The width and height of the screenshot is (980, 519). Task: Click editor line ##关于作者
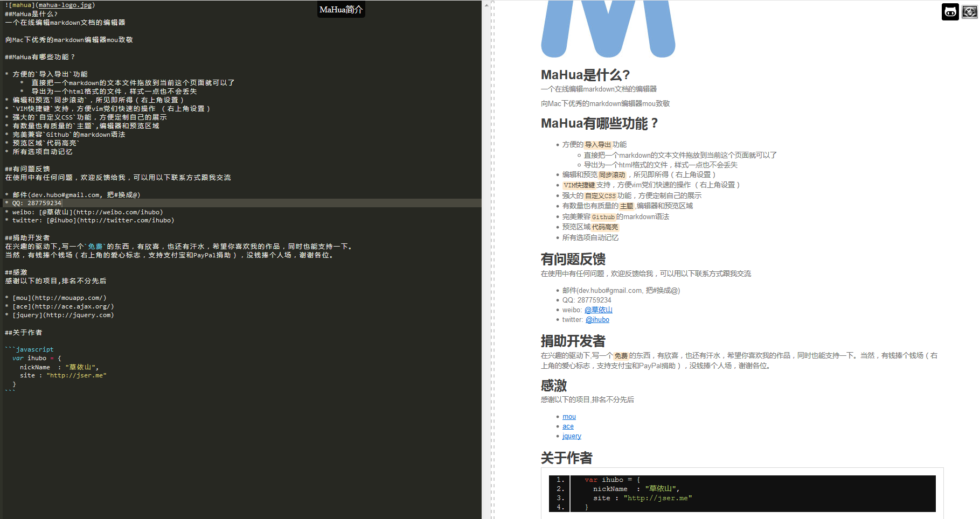(x=24, y=332)
